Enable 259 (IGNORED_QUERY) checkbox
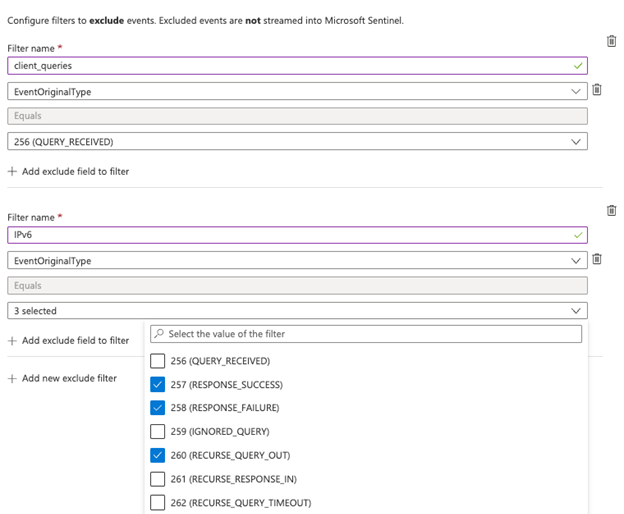The width and height of the screenshot is (624, 514). pos(157,432)
